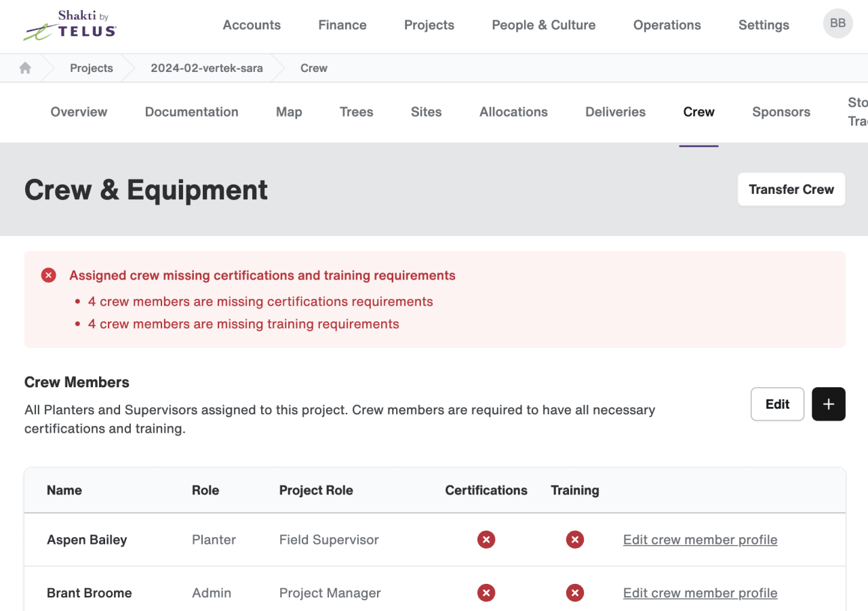Open the Operations menu

click(x=667, y=25)
